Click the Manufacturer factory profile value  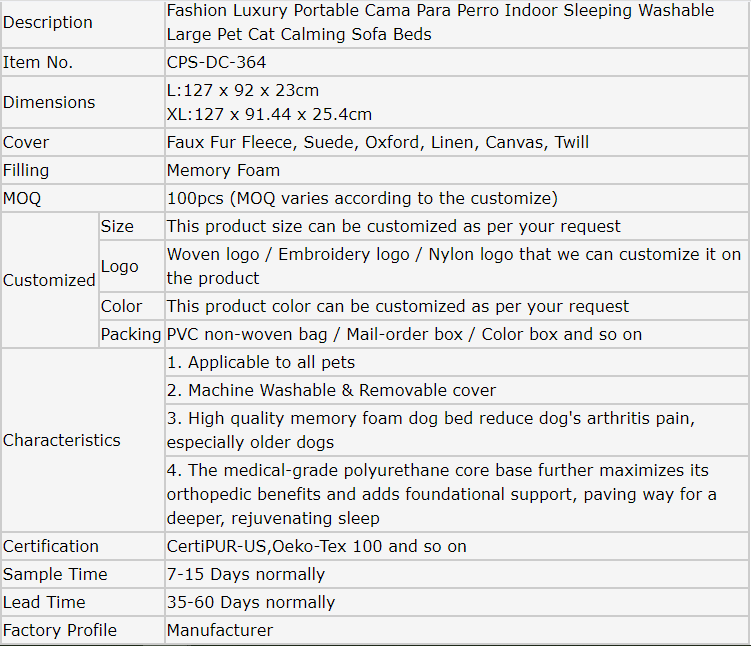pos(220,630)
